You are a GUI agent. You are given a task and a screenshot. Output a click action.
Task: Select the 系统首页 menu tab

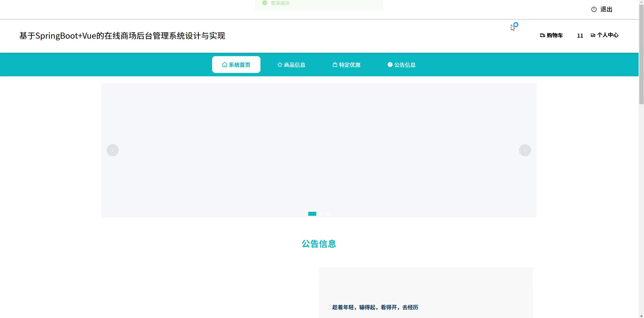[236, 65]
